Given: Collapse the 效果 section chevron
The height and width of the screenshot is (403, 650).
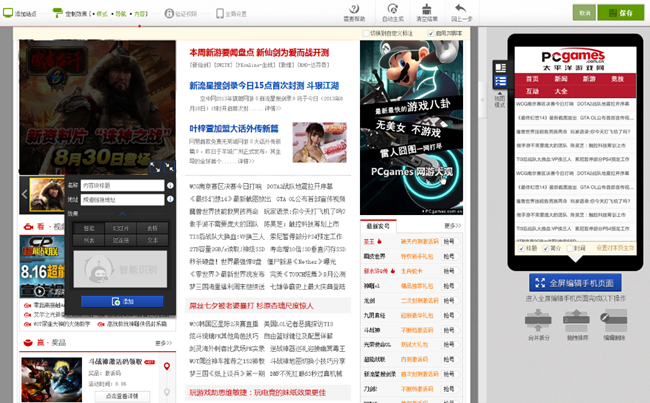Looking at the screenshot, I should point(122,214).
